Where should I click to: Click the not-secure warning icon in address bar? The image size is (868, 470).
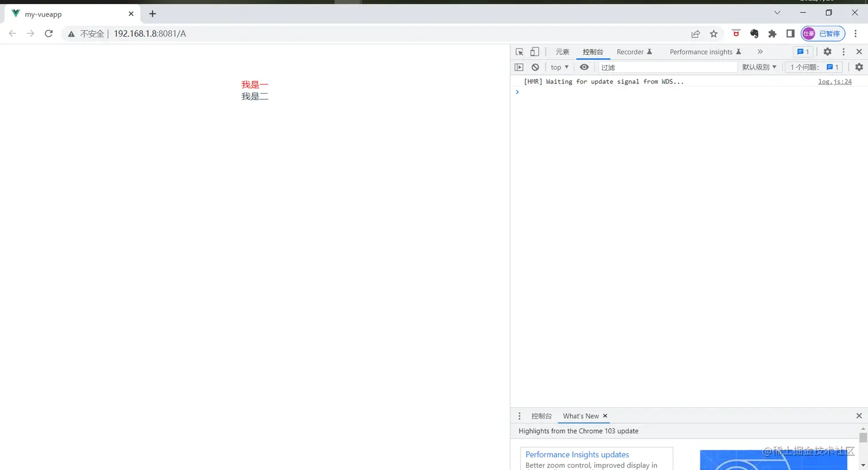pyautogui.click(x=71, y=34)
